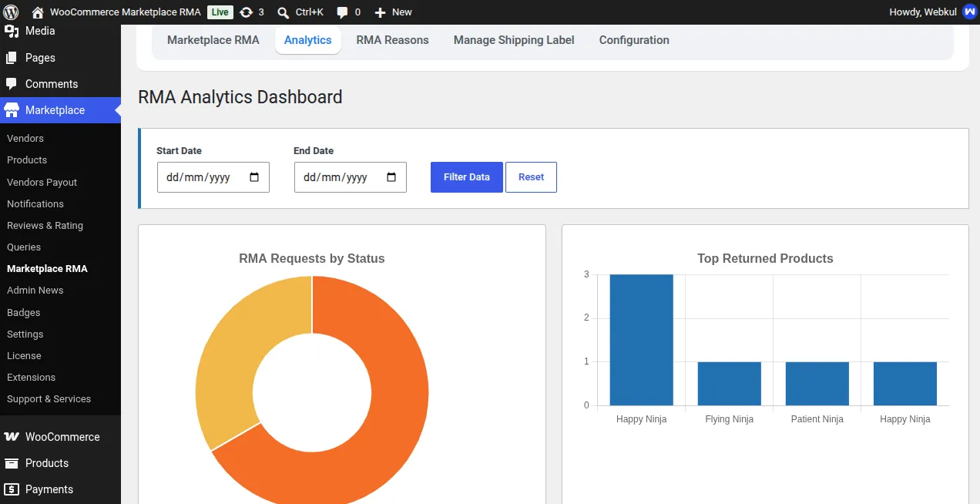980x504 pixels.
Task: Click the Start Date input field
Action: (213, 177)
